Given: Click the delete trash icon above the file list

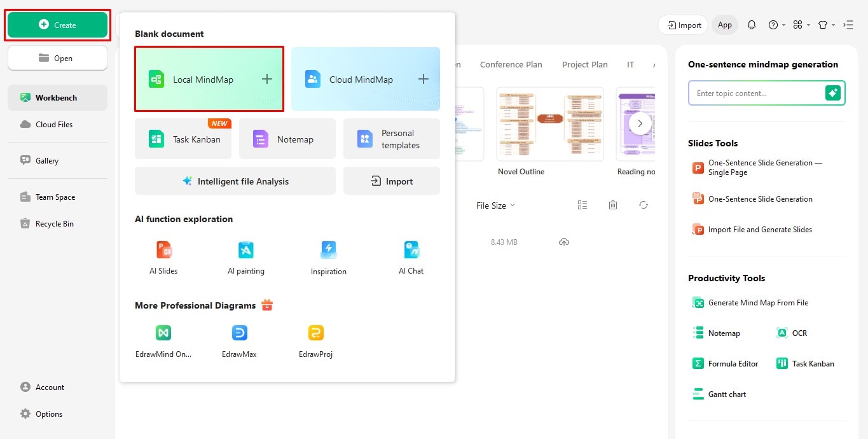Looking at the screenshot, I should 613,205.
